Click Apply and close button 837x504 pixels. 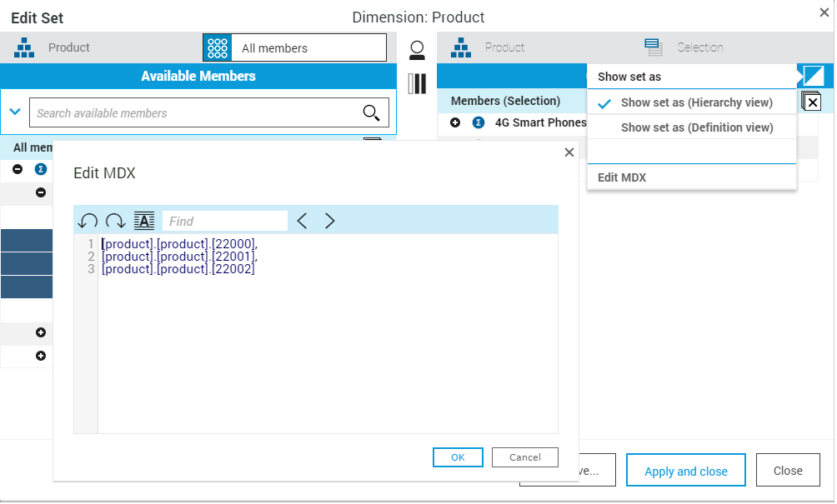pyautogui.click(x=685, y=472)
